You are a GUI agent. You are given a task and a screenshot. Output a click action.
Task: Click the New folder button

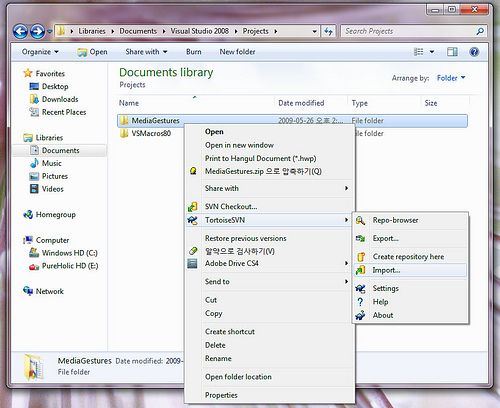(x=237, y=52)
